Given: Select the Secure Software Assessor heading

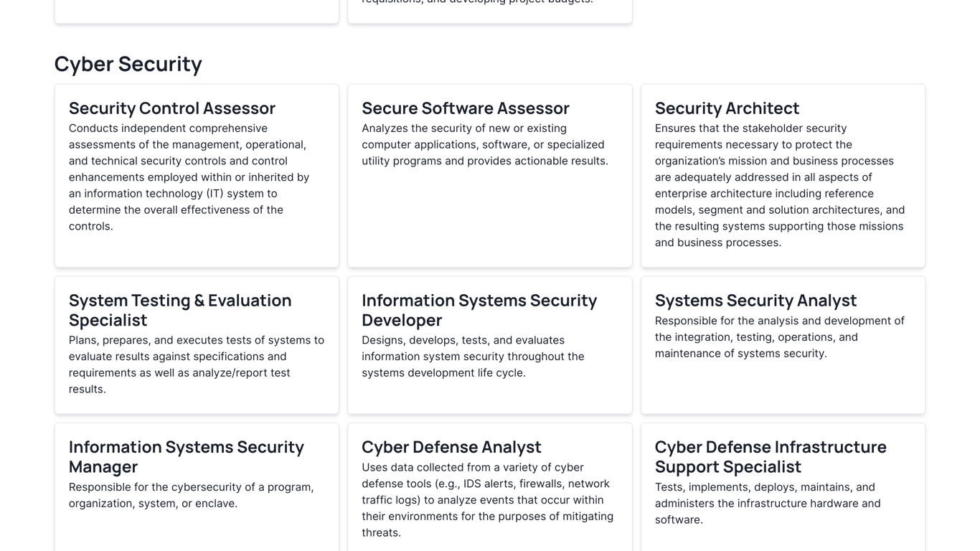Looking at the screenshot, I should 466,108.
